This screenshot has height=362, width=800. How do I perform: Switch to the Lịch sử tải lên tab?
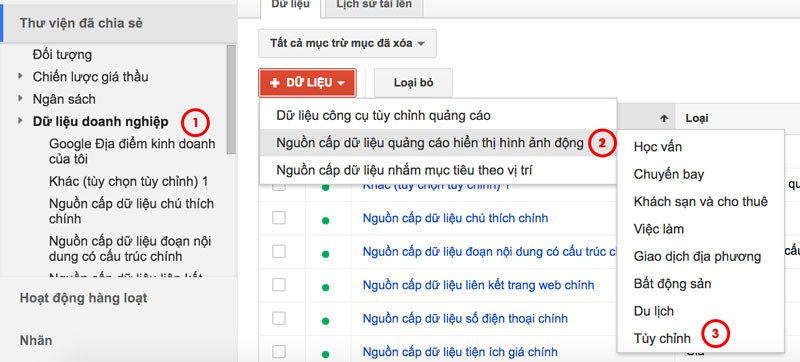(x=374, y=6)
